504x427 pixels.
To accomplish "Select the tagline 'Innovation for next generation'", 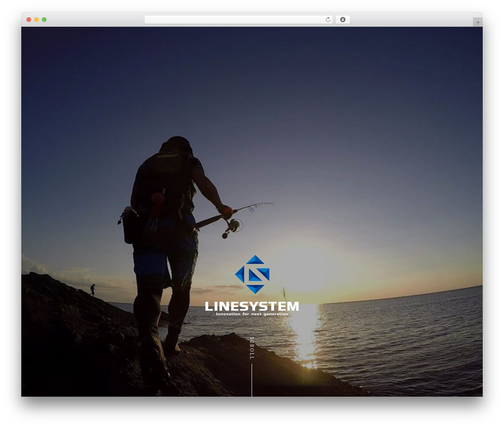I will pyautogui.click(x=252, y=314).
